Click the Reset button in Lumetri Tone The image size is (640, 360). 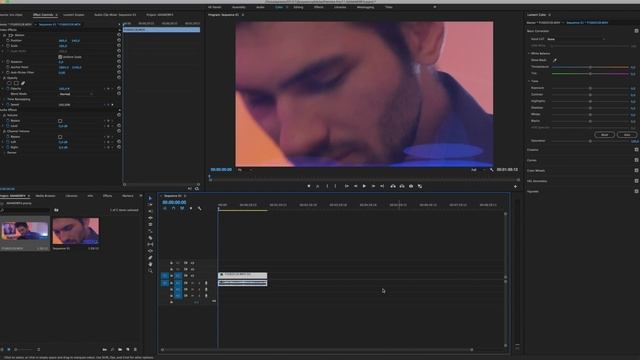pyautogui.click(x=604, y=135)
